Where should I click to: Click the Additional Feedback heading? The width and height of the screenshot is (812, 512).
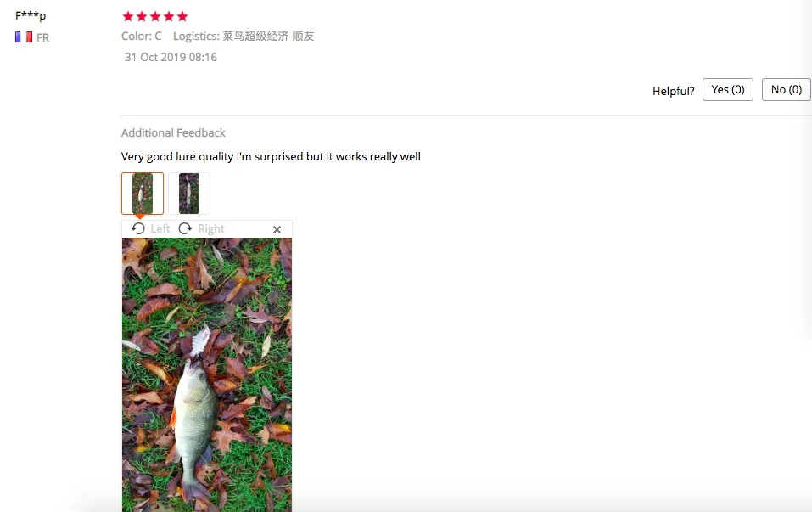173,132
